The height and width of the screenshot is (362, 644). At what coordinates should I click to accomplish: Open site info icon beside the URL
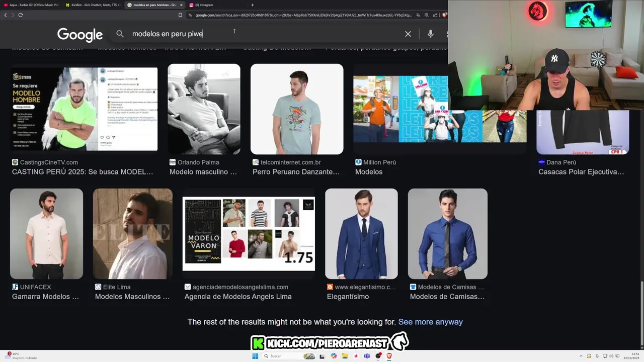coord(190,15)
